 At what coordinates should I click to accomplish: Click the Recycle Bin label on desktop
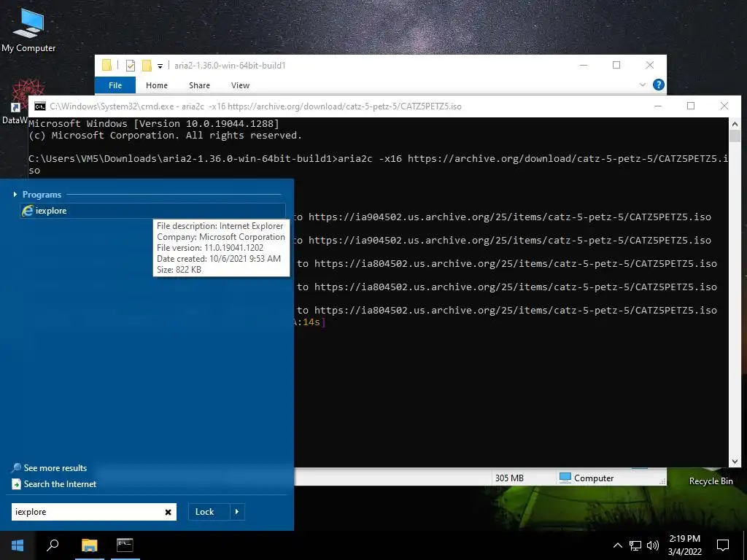[711, 481]
